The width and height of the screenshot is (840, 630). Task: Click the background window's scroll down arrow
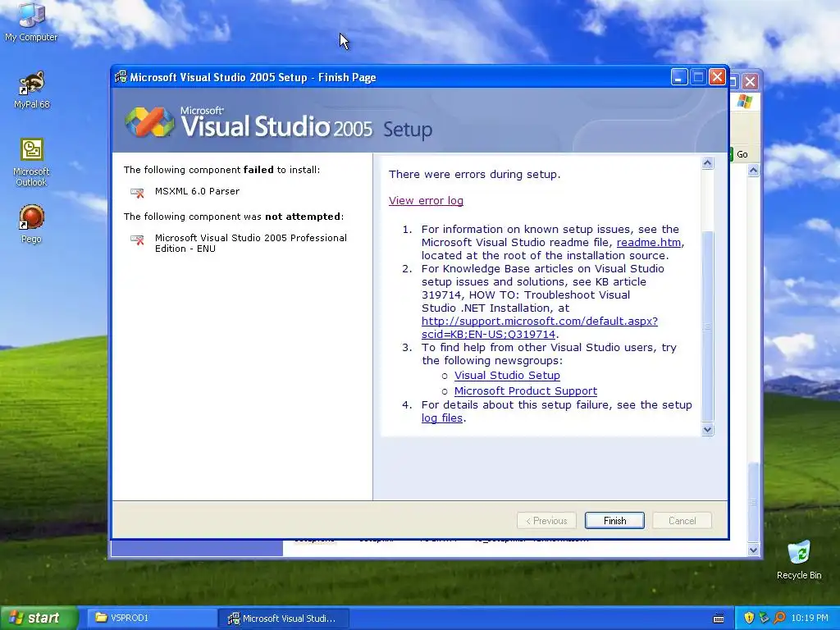click(754, 549)
